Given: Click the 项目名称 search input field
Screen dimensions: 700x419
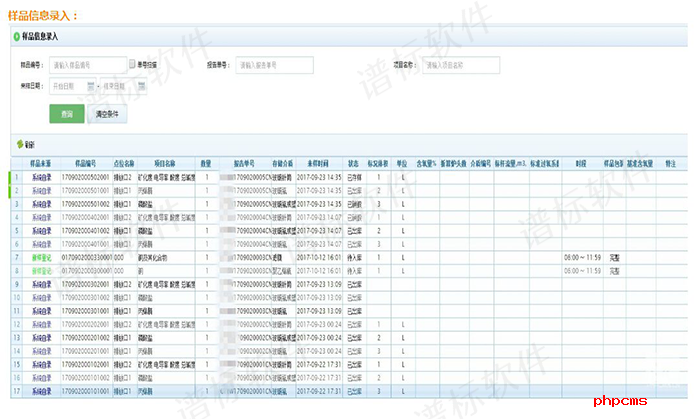Looking at the screenshot, I should tap(460, 65).
